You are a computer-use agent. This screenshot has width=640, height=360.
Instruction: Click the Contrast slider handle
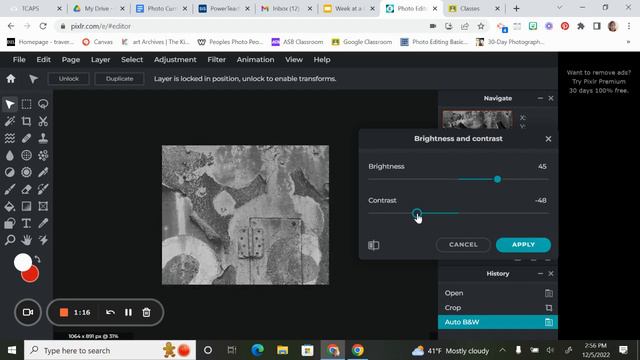tap(417, 213)
